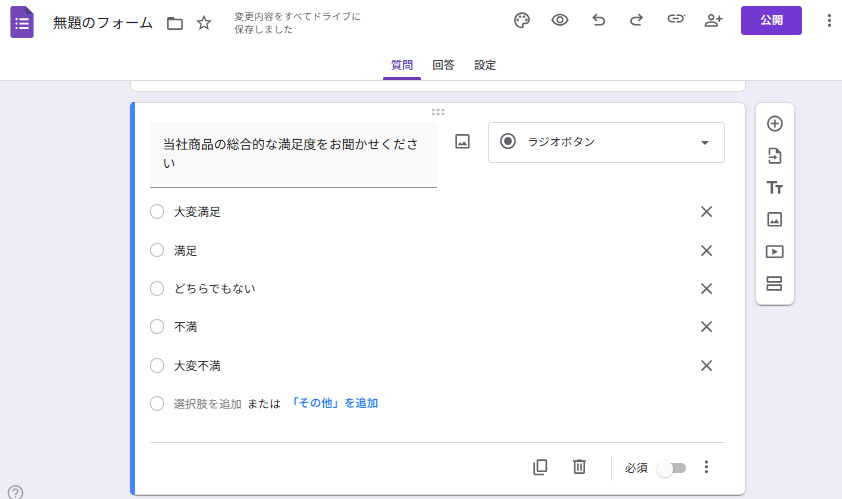
Task: Select the 大変満足 radio option
Action: pyautogui.click(x=157, y=212)
